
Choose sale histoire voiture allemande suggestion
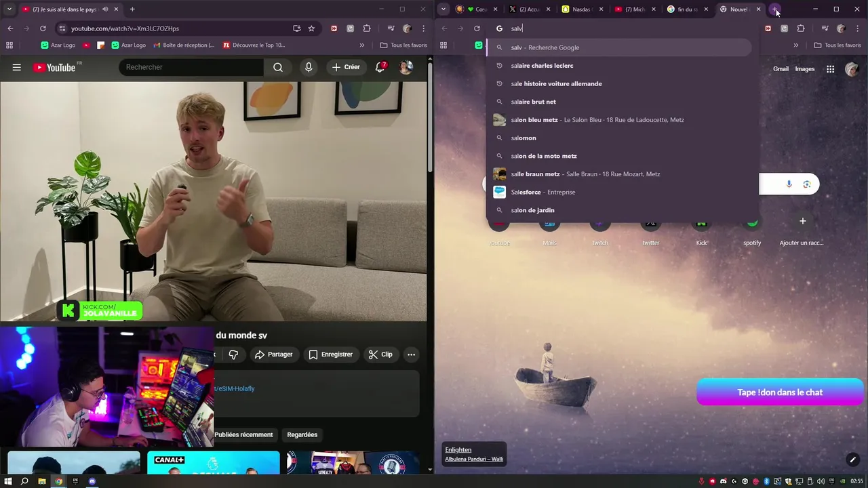click(619, 83)
